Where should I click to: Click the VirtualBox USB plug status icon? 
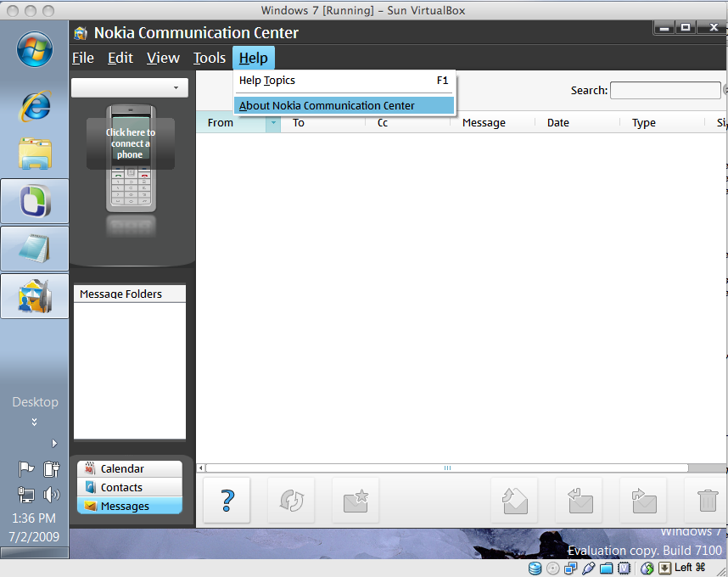588,569
